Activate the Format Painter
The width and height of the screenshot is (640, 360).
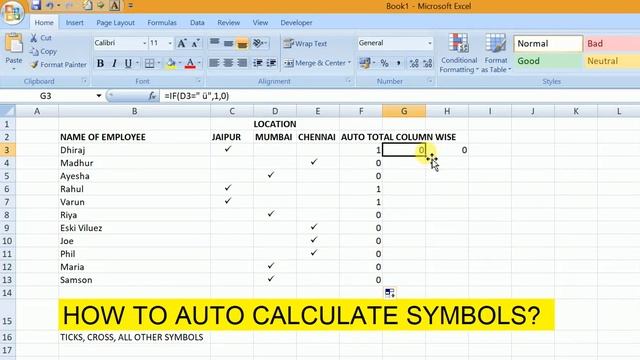pyautogui.click(x=58, y=64)
